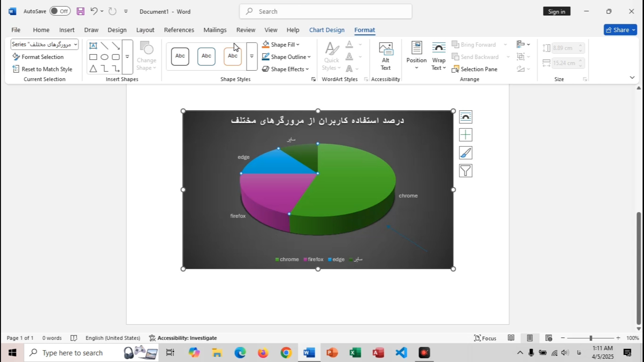Open Position dropdown

tap(417, 56)
